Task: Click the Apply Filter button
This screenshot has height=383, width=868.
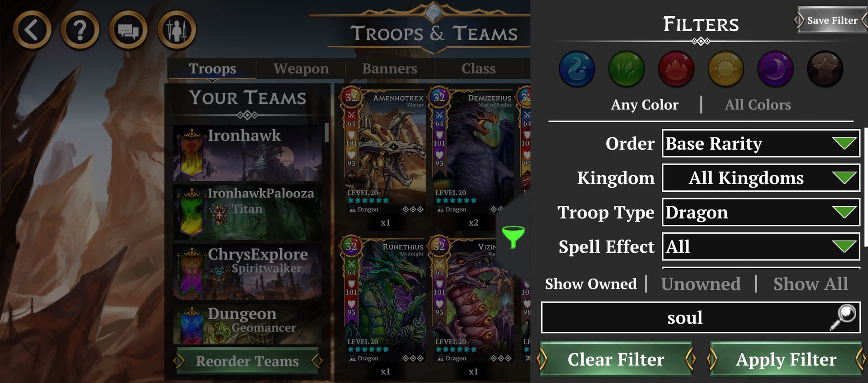Action: click(x=786, y=359)
